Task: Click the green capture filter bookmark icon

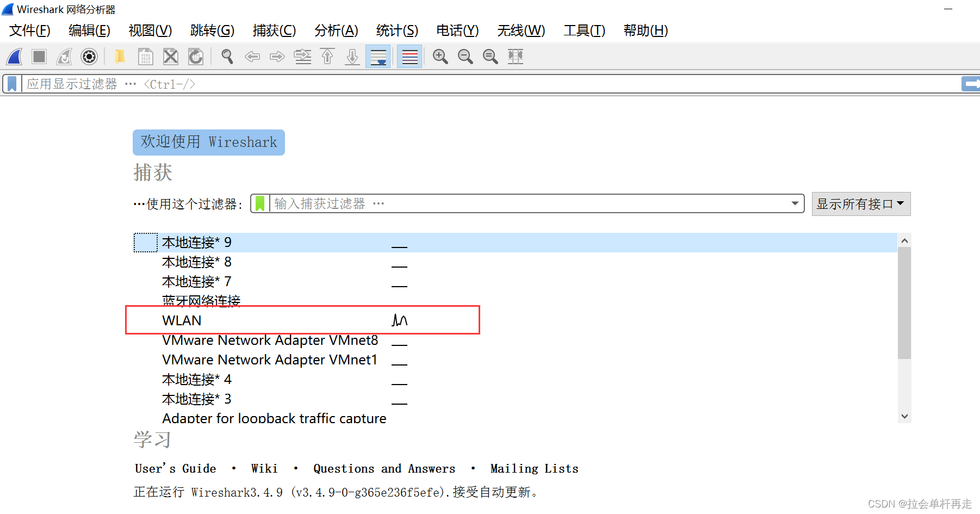Action: click(260, 203)
